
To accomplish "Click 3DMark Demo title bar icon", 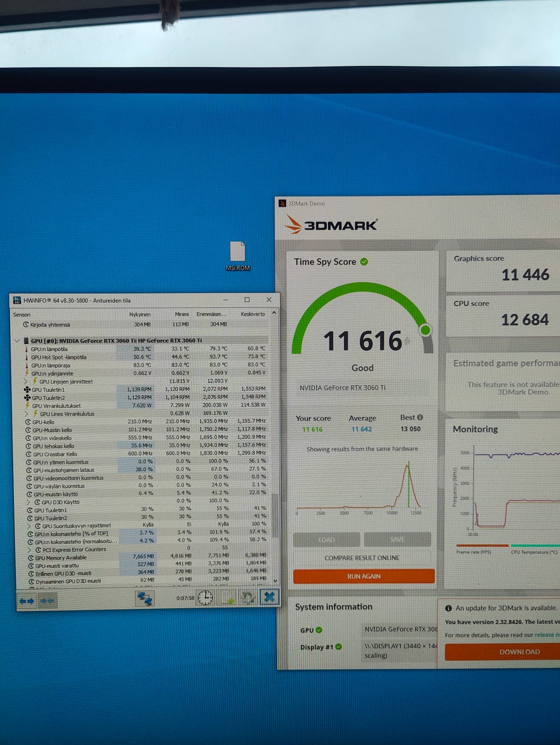I will [282, 203].
